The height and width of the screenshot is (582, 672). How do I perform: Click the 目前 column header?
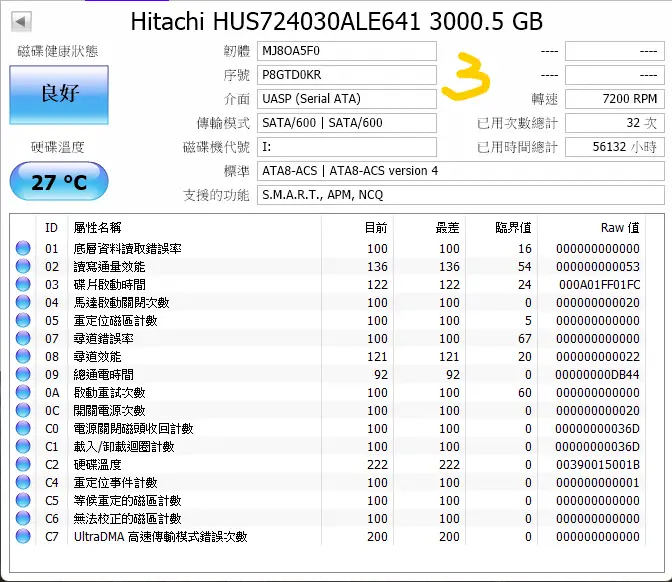[x=376, y=228]
